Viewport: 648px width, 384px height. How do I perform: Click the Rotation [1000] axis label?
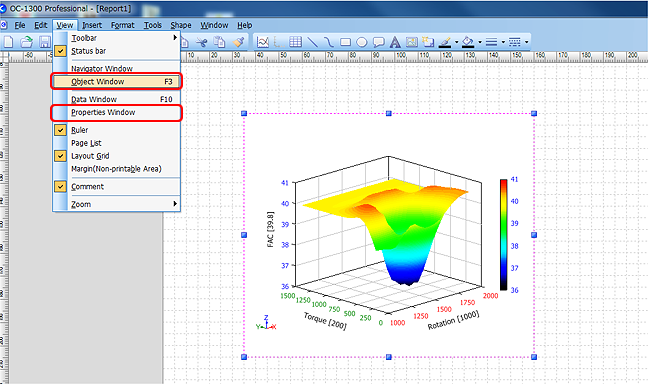pos(453,320)
